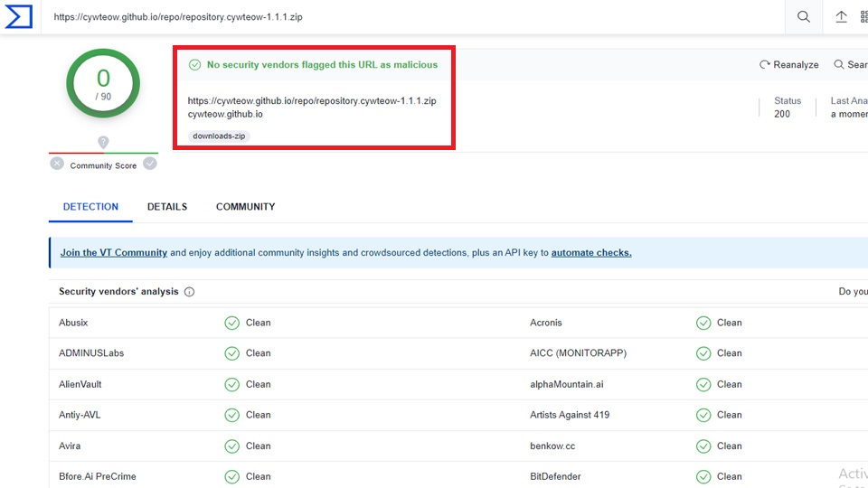The height and width of the screenshot is (488, 868).
Task: Click the Clean check icon for ADMINUSLabs
Action: [232, 353]
